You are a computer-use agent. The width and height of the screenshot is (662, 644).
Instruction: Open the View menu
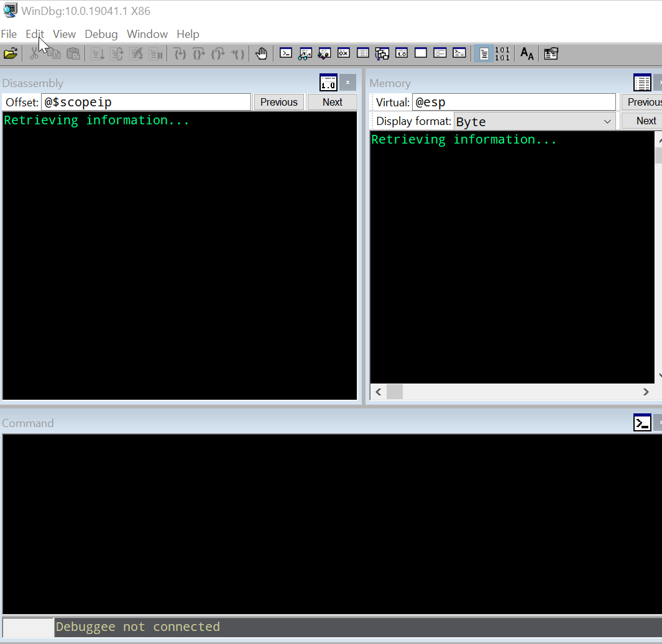click(64, 34)
